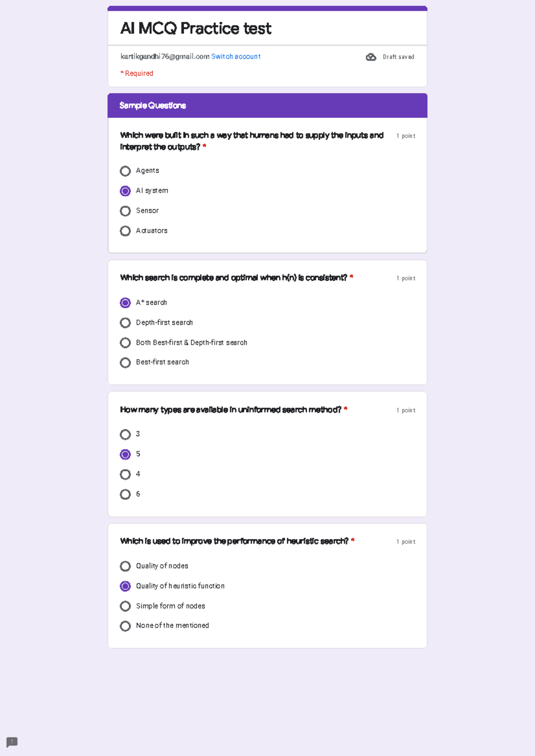Select Depth-first search option
The image size is (535, 756).
[x=125, y=323]
